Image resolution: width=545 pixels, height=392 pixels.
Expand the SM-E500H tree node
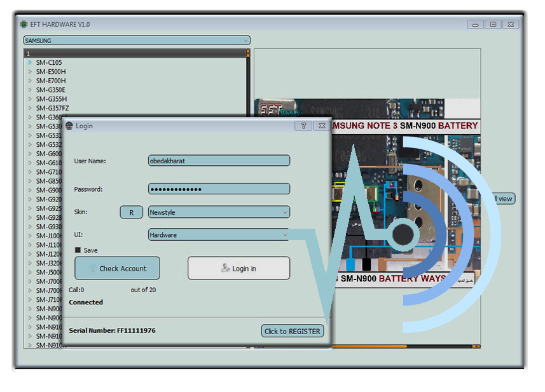pos(30,72)
